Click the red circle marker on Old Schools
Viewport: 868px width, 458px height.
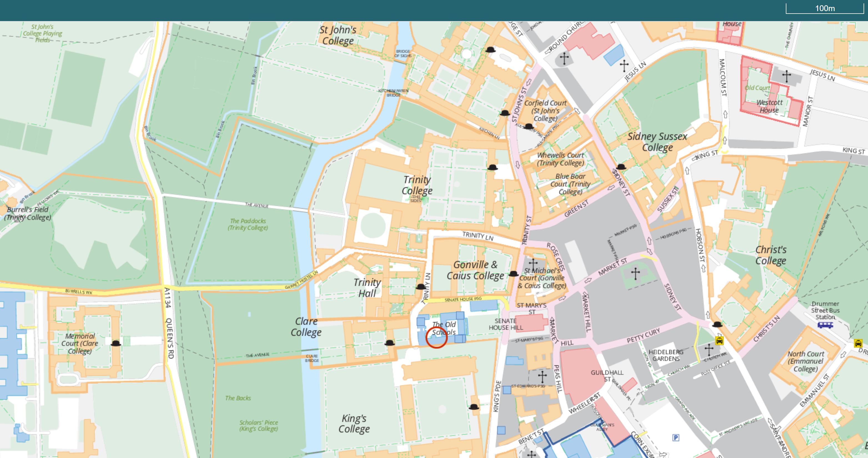(436, 337)
